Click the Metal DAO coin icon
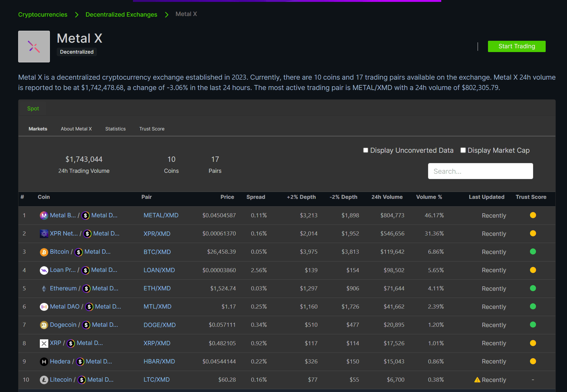Image resolution: width=567 pixels, height=392 pixels. 44,307
